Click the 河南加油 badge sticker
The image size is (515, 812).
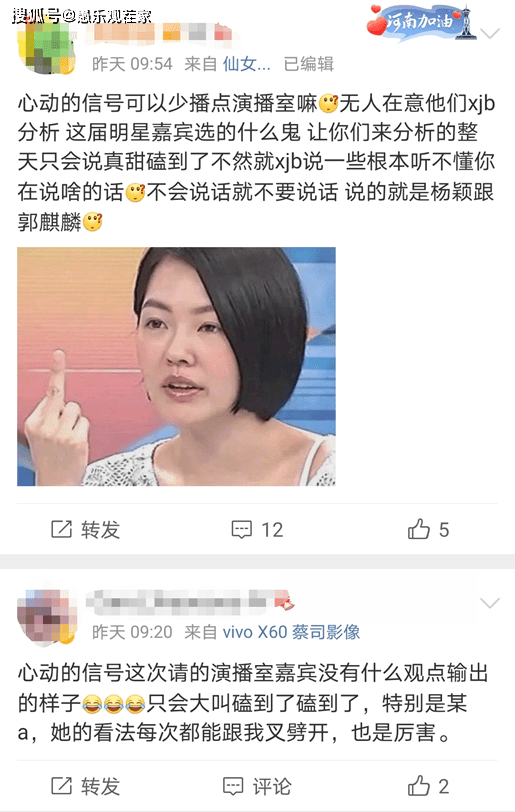(x=421, y=21)
